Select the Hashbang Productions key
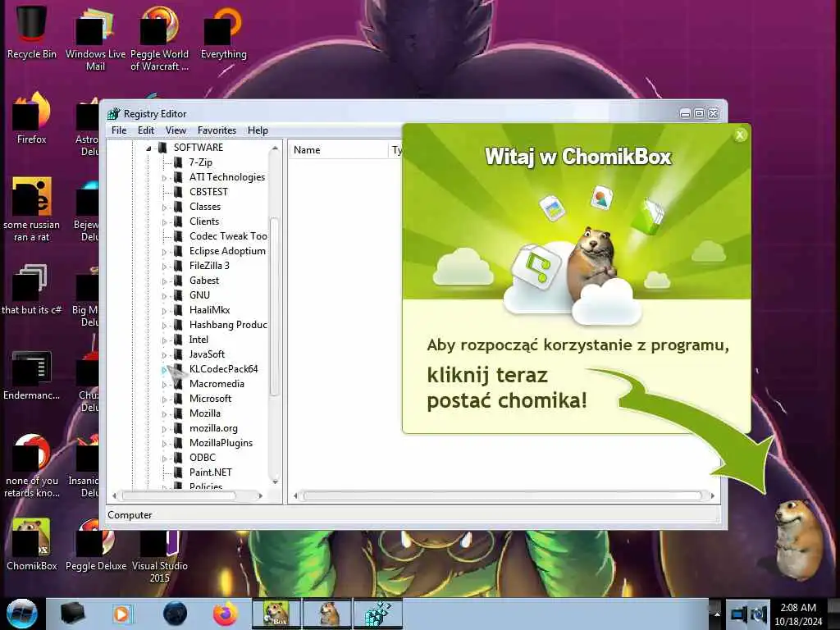 pos(228,325)
